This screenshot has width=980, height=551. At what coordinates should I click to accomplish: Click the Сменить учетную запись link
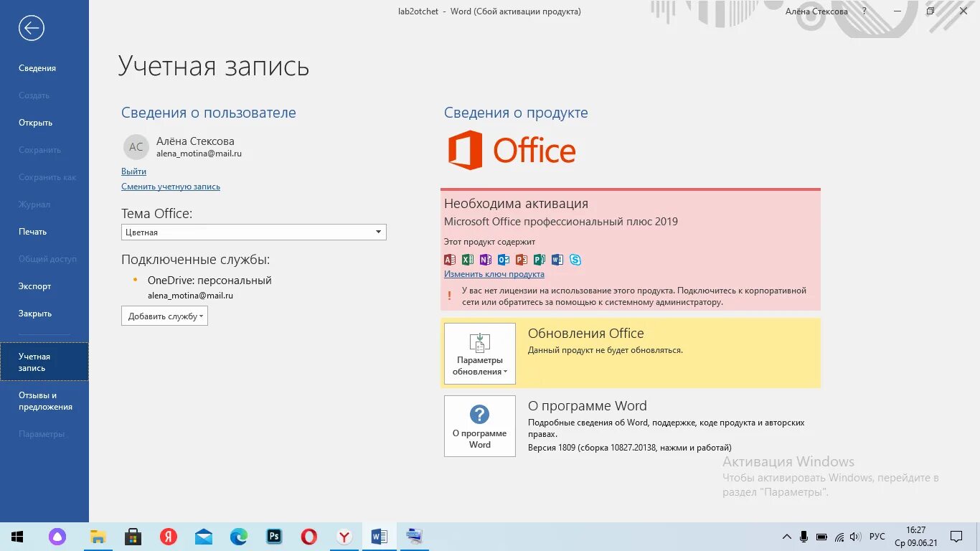click(171, 187)
